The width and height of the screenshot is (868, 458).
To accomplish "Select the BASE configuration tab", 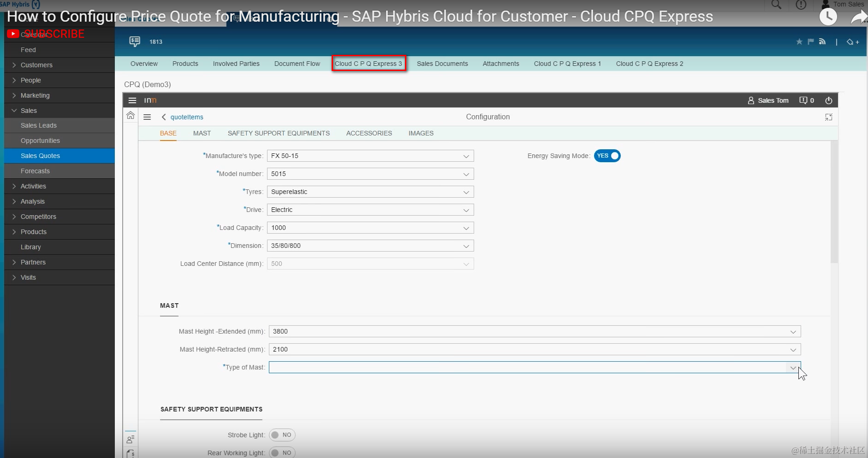I will [x=168, y=133].
